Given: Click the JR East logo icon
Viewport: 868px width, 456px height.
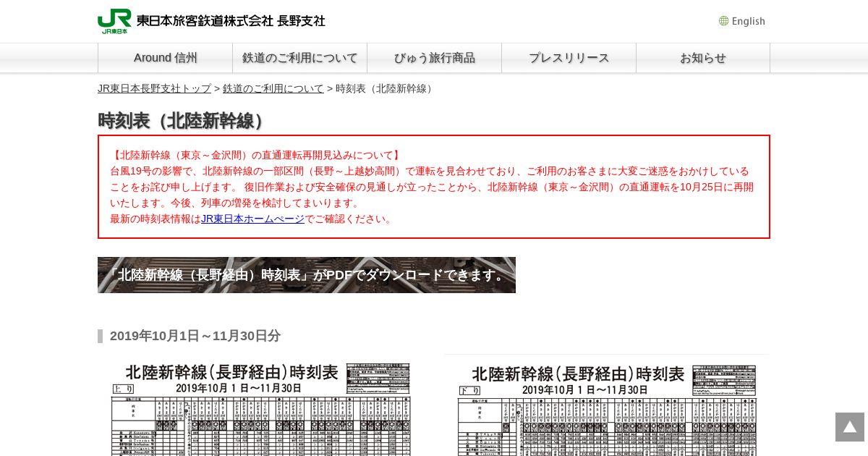Looking at the screenshot, I should [x=114, y=21].
